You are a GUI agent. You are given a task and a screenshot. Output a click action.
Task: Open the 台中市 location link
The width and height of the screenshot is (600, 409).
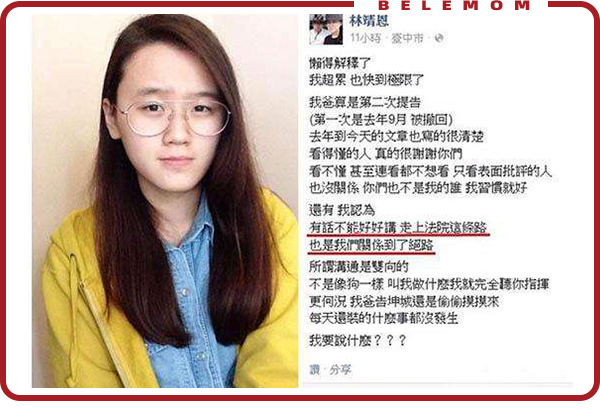[x=408, y=38]
